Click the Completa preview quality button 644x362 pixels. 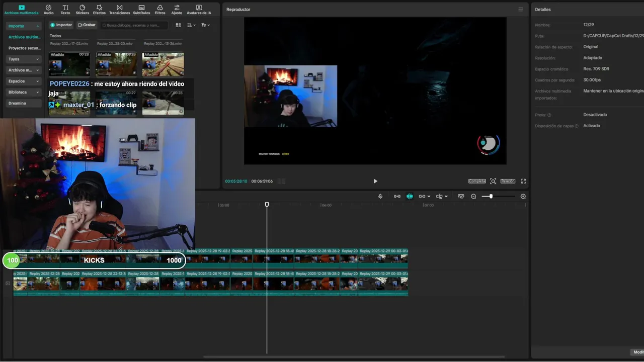click(x=477, y=181)
